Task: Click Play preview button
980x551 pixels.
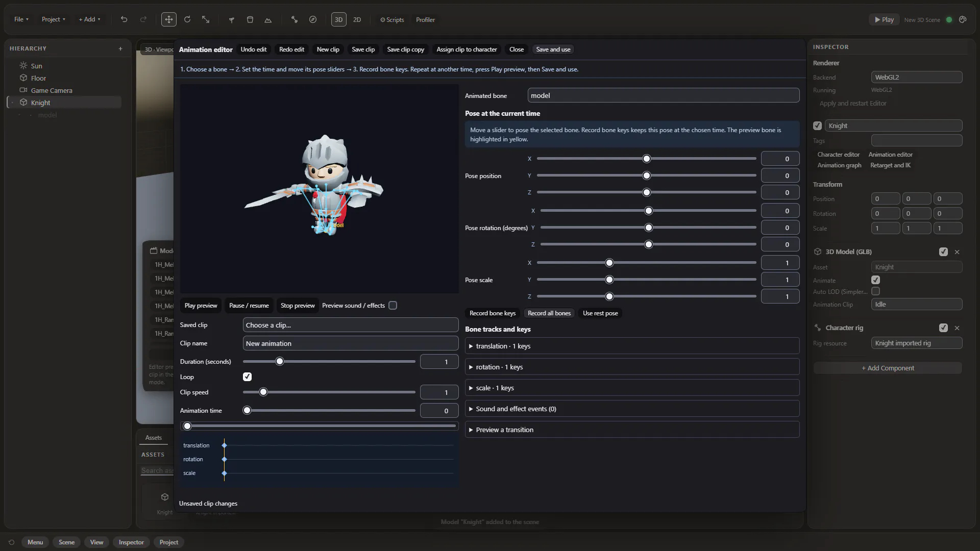Action: [x=201, y=306]
